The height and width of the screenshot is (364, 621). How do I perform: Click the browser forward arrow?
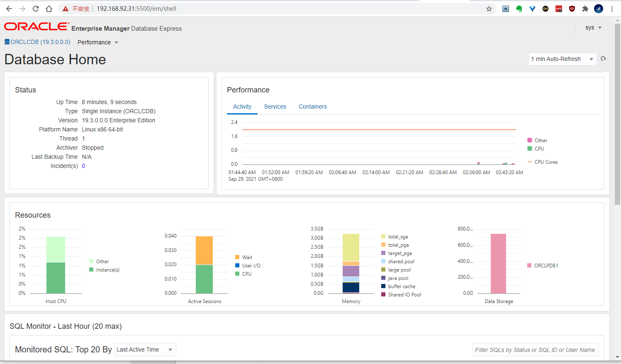coord(22,9)
